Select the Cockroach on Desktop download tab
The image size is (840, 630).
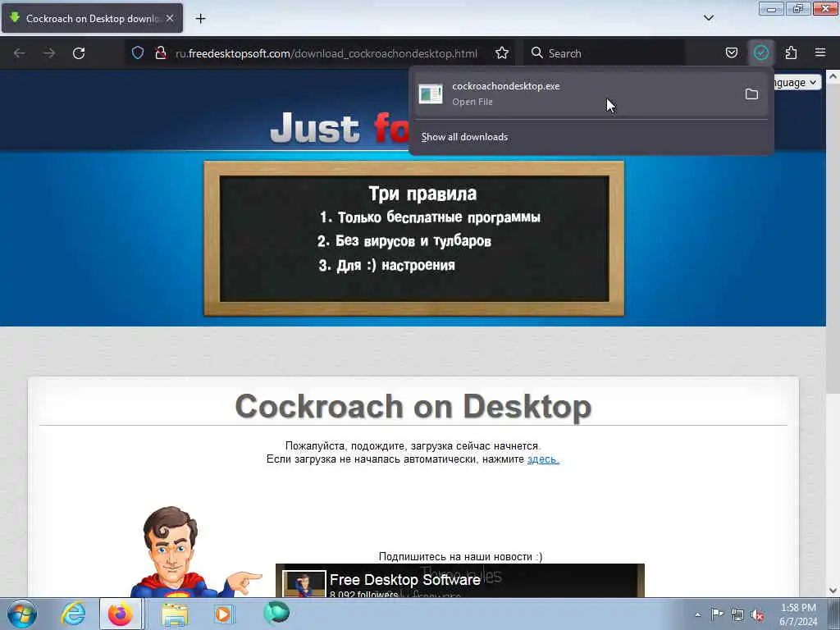pyautogui.click(x=92, y=18)
